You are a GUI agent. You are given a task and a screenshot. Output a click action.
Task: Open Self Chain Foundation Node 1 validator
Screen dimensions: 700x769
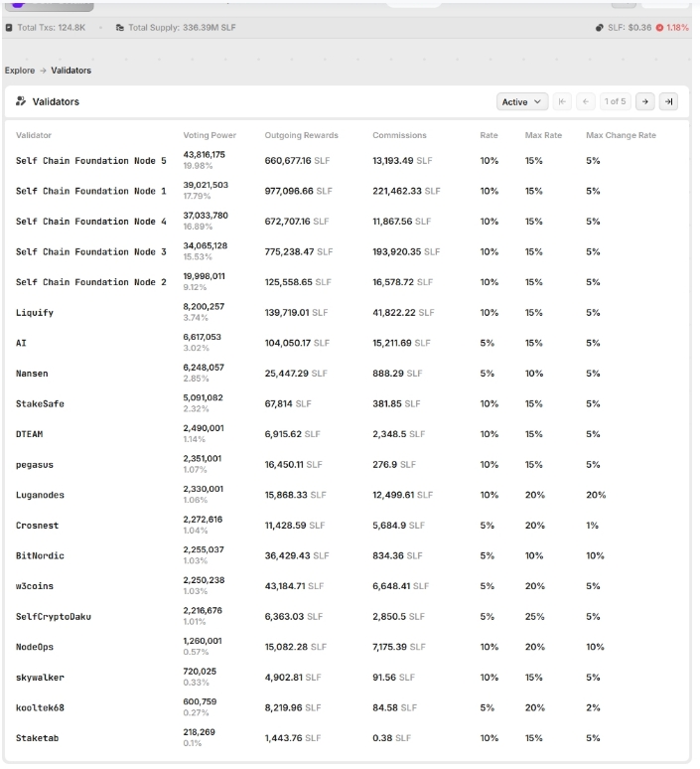[91, 191]
